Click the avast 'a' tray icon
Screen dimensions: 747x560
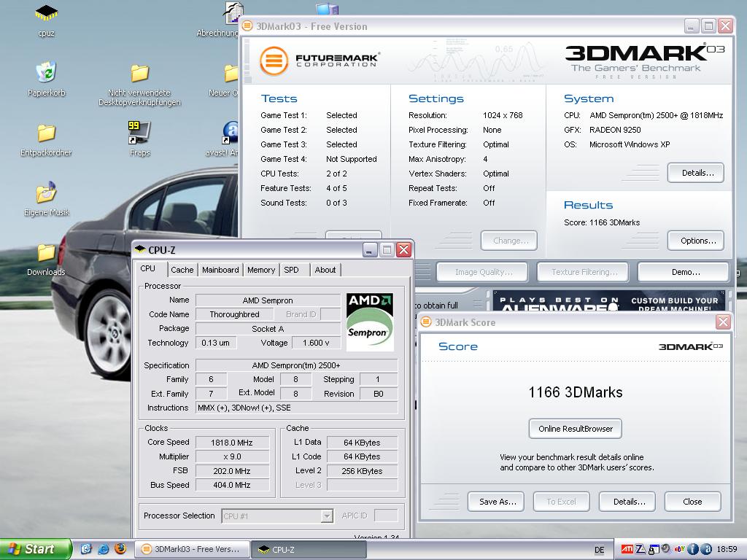pos(707,550)
